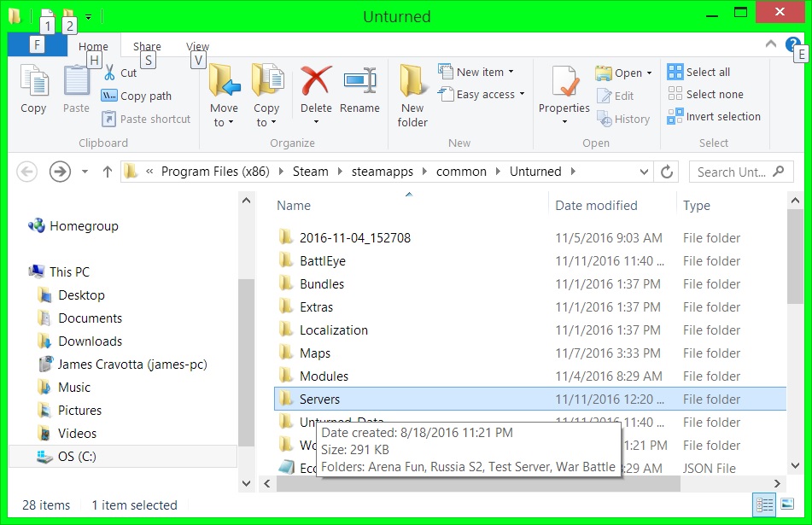Create a New folder
Image resolution: width=812 pixels, height=525 pixels.
pyautogui.click(x=412, y=96)
